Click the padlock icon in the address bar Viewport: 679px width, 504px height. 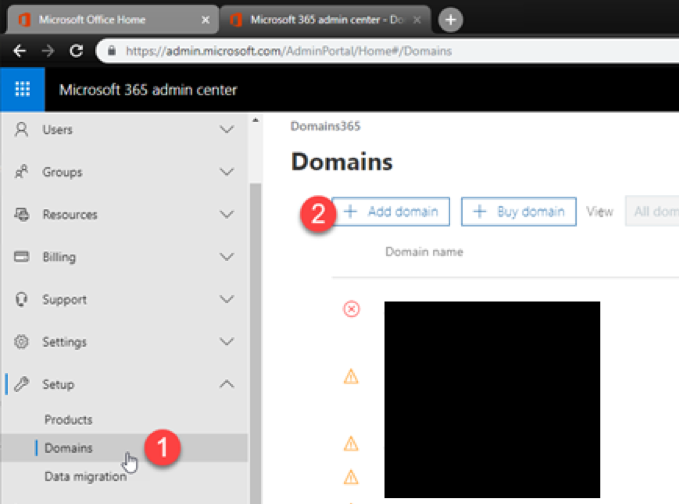coord(112,51)
